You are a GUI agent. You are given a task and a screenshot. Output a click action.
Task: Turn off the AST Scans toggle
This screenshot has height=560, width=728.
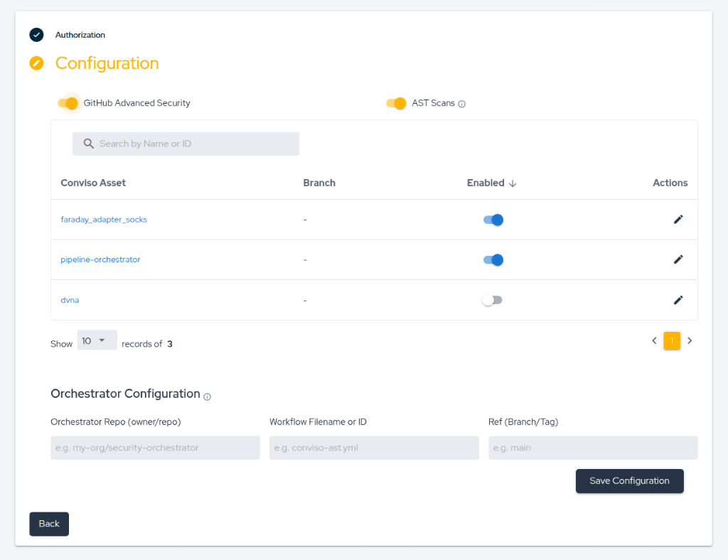click(395, 103)
